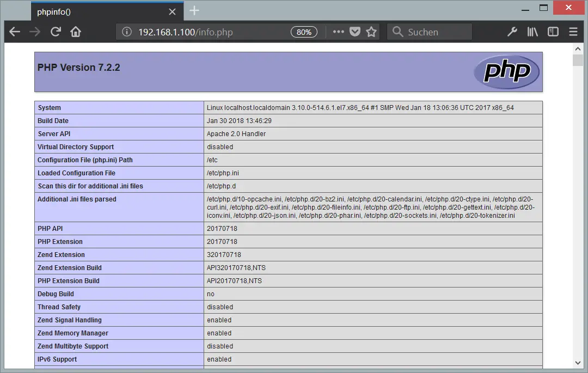Click the 'API320170718,NTS' value

(236, 268)
